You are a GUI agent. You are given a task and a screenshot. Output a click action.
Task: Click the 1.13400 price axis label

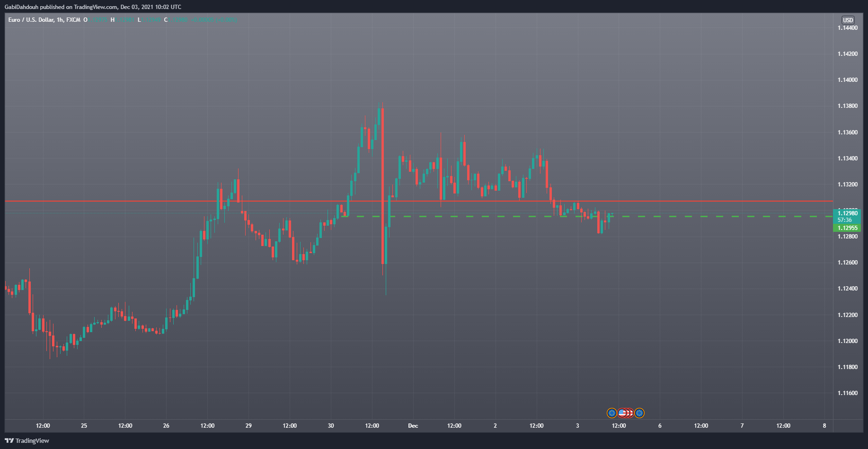[847, 158]
